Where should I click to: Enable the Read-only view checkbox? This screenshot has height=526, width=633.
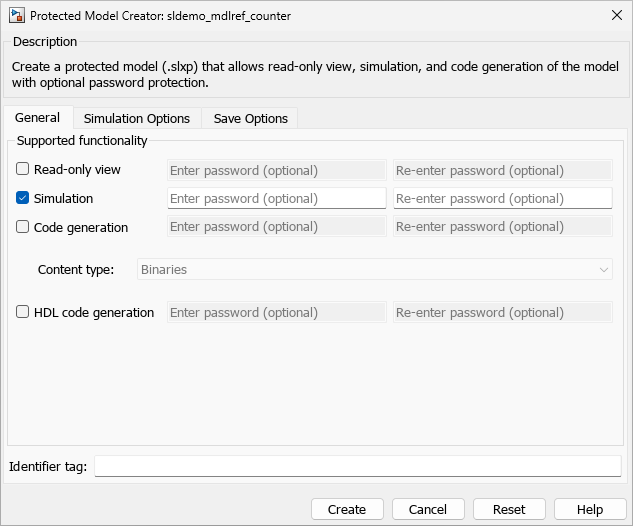pos(23,170)
